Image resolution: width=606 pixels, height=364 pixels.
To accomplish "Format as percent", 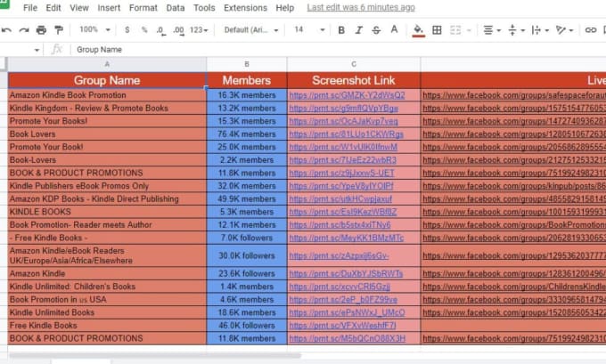I will click(144, 29).
